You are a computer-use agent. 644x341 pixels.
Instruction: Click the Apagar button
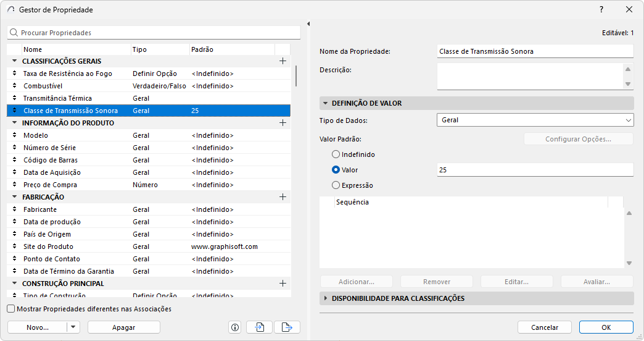point(123,327)
